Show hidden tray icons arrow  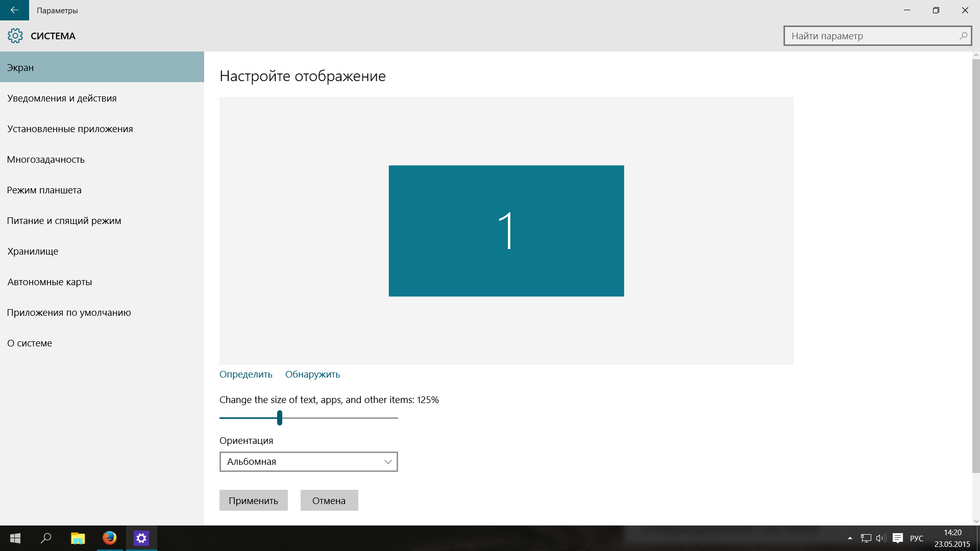coord(850,538)
